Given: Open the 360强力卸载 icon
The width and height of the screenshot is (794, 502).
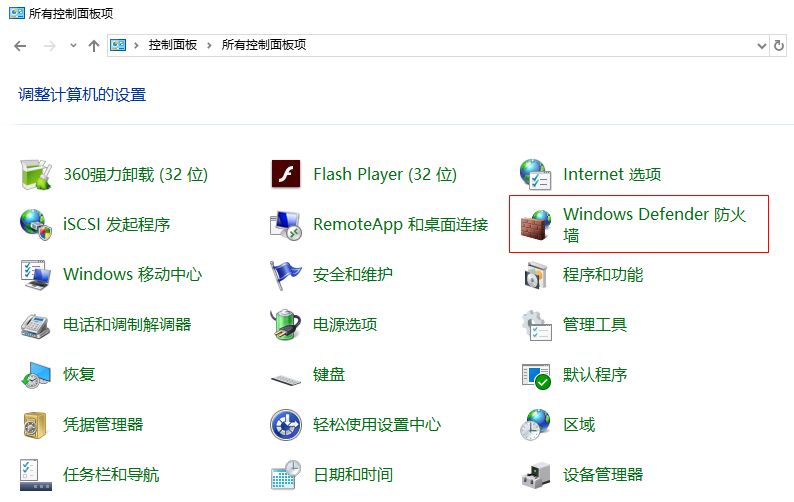Looking at the screenshot, I should (x=35, y=175).
